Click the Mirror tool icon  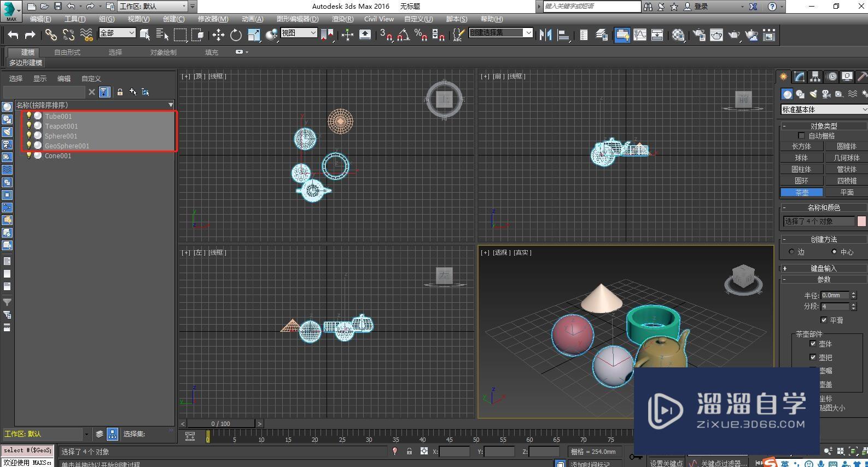545,35
